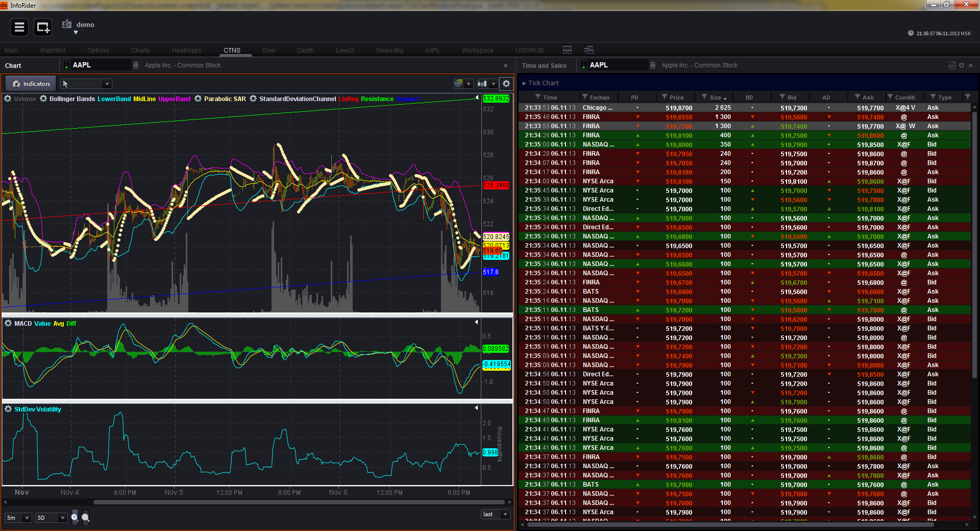
Task: Open chart settings gear in chart toolbar
Action: coord(506,84)
